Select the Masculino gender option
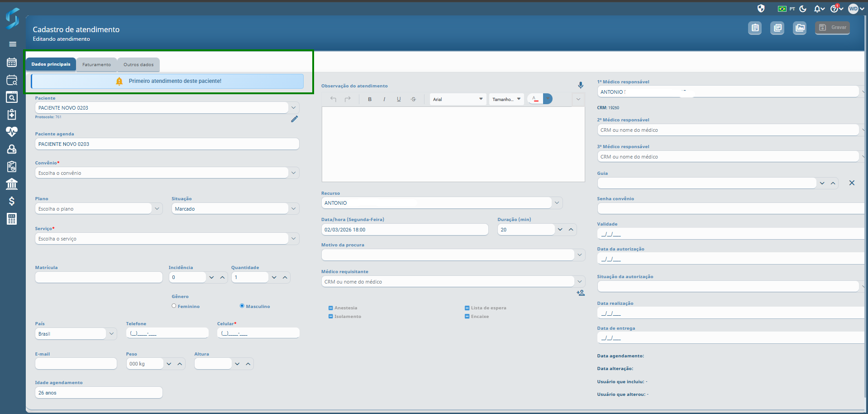Viewport: 868px width, 414px height. tap(242, 306)
